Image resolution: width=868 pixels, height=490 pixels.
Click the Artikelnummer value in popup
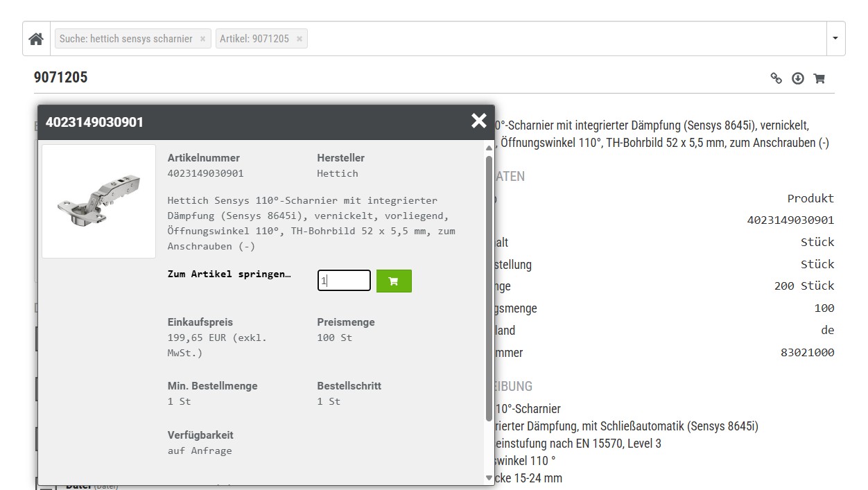click(x=205, y=173)
